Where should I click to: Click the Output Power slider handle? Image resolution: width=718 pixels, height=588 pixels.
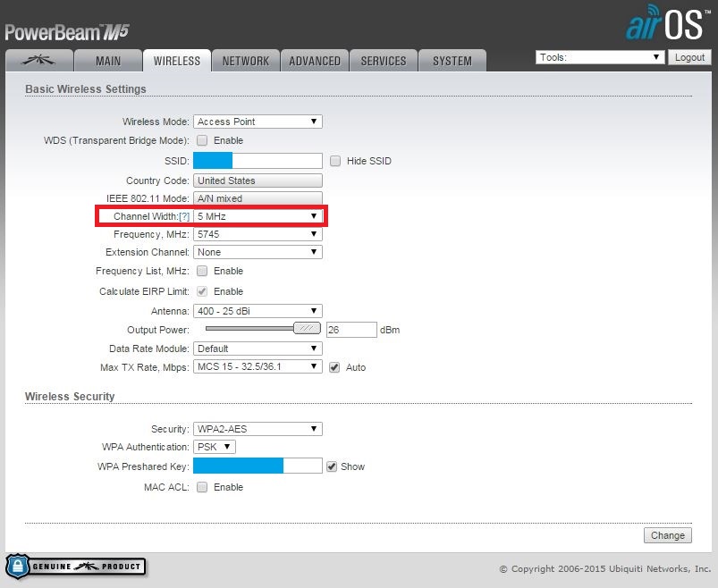click(x=307, y=328)
